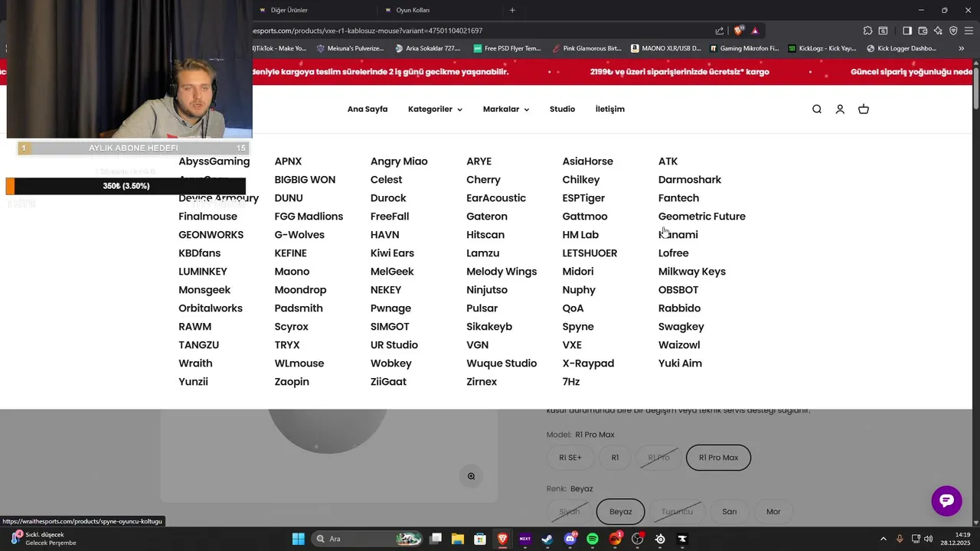The width and height of the screenshot is (980, 551).
Task: Open the volume speaker tray icon
Action: pyautogui.click(x=929, y=539)
